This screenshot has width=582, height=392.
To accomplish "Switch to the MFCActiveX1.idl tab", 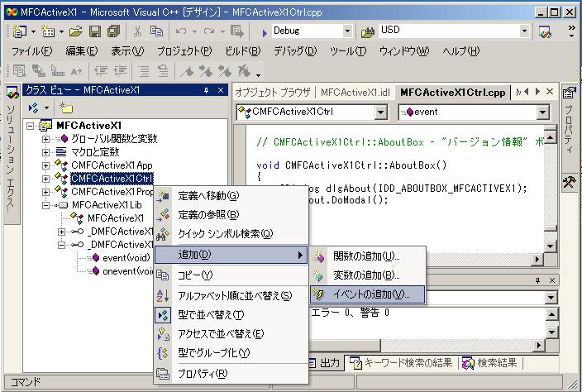I will [x=355, y=93].
